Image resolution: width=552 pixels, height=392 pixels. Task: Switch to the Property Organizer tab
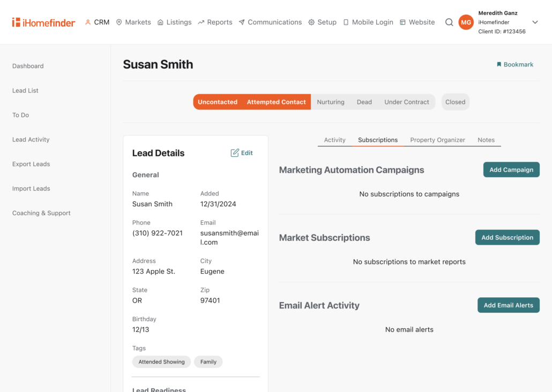pyautogui.click(x=437, y=140)
